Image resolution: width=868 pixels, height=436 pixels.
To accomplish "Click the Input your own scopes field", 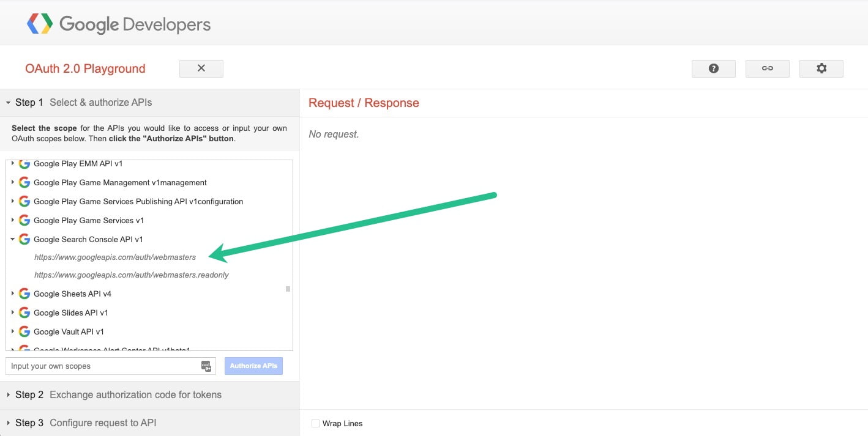I will coord(92,365).
